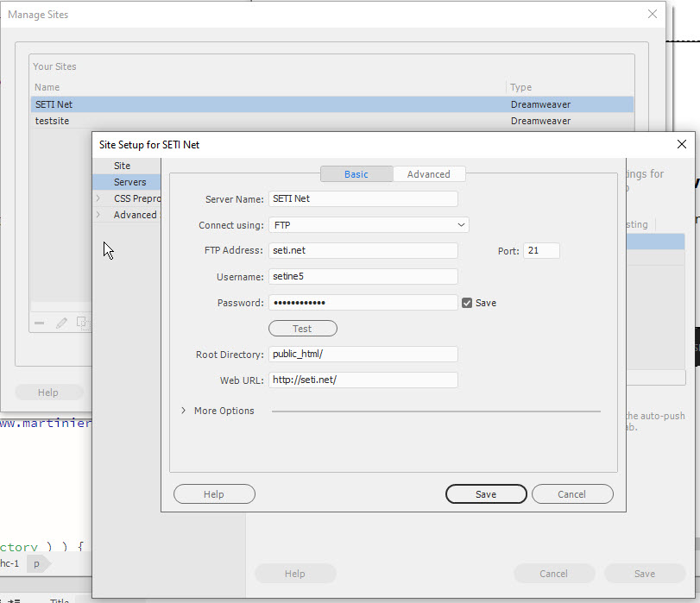Close the Manage Sites dialog window
Image resolution: width=700 pixels, height=603 pixels.
pos(653,14)
